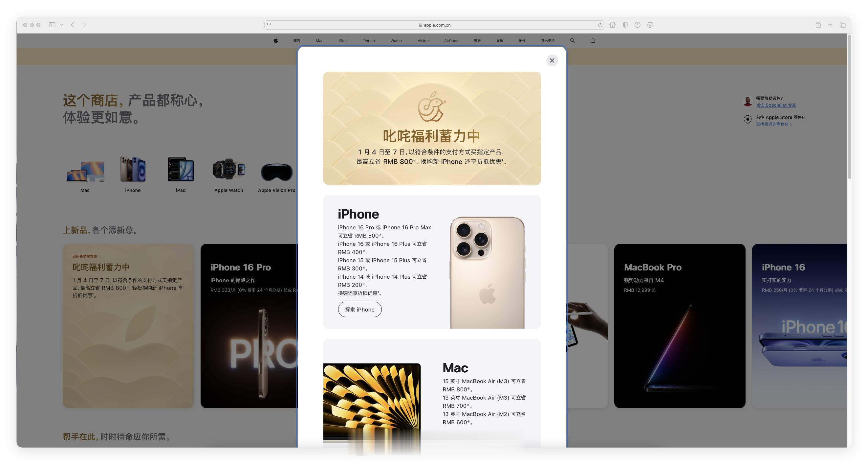868x464 pixels.
Task: Open the settings gear in toolbar
Action: [650, 25]
